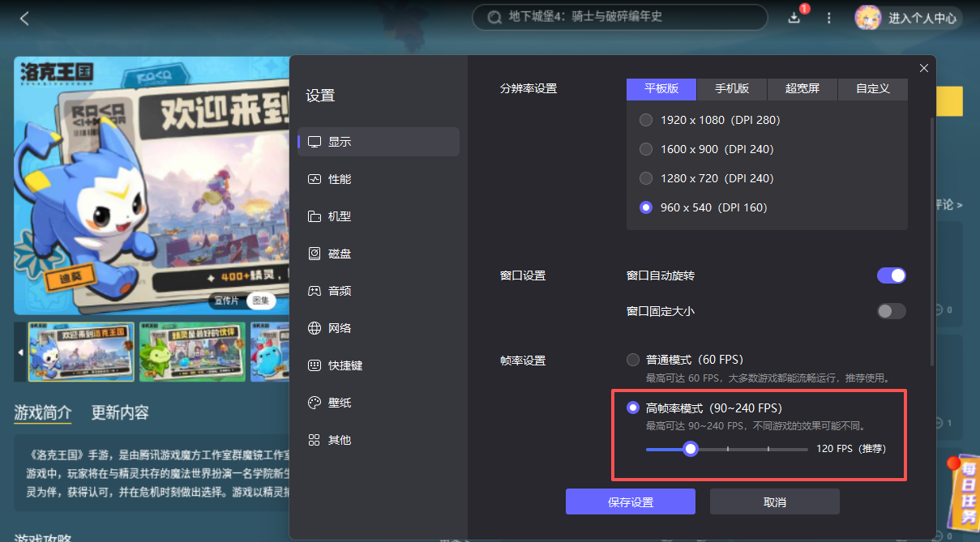This screenshot has height=542, width=980.
Task: Click the gallery previous arrow
Action: [x=20, y=352]
